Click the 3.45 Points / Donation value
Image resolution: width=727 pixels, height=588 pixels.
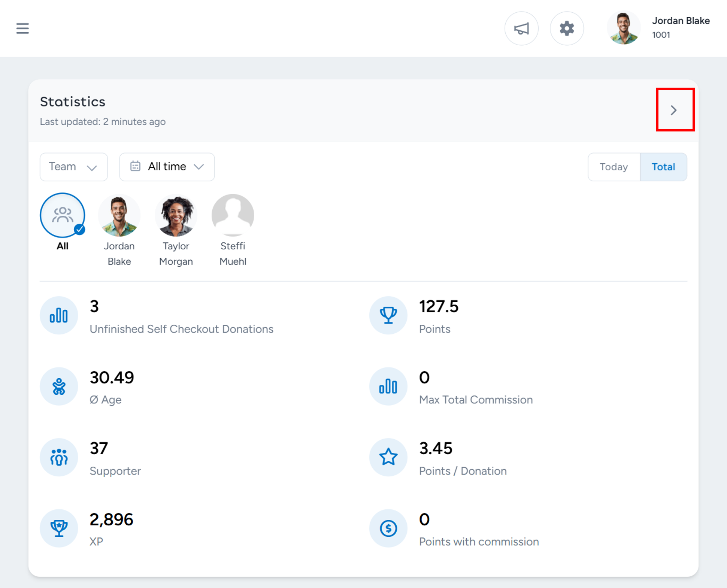436,448
